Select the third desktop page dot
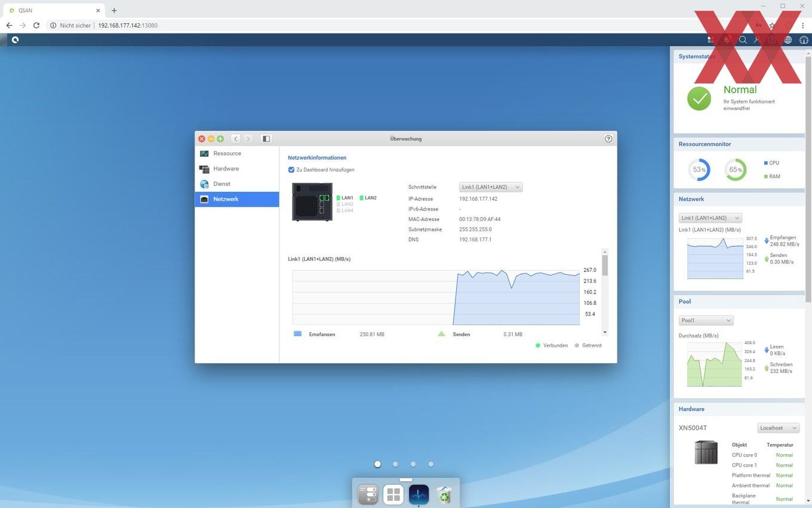The height and width of the screenshot is (508, 812). (413, 464)
